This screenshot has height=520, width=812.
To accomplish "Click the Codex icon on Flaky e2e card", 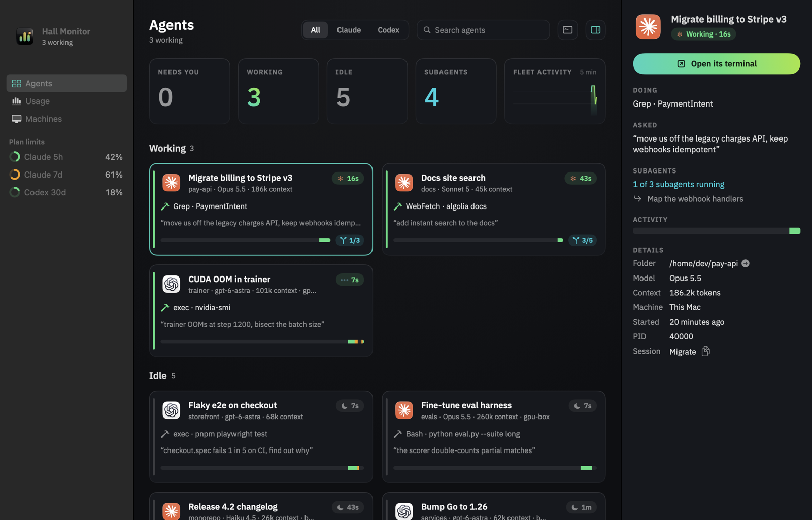I will click(172, 410).
